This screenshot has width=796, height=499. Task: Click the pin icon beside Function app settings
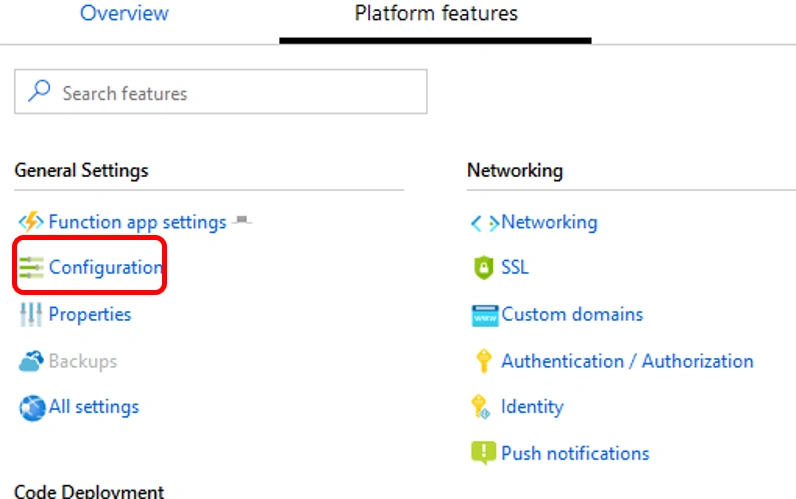[x=242, y=220]
